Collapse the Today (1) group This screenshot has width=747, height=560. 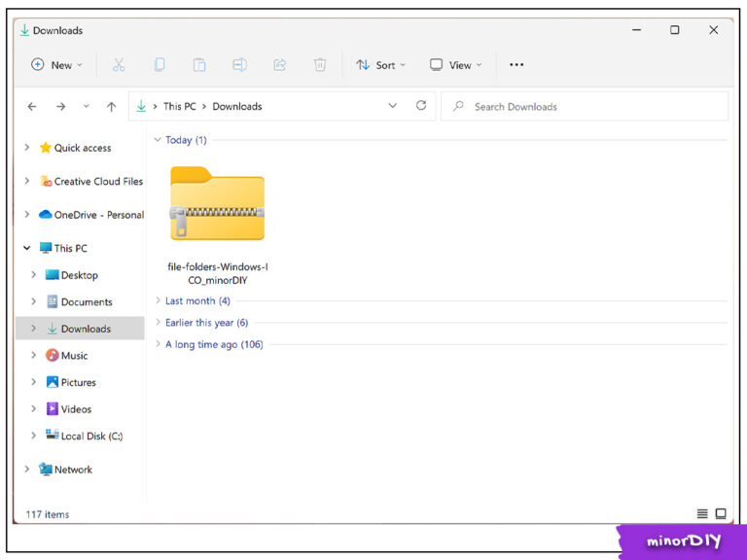pos(158,140)
